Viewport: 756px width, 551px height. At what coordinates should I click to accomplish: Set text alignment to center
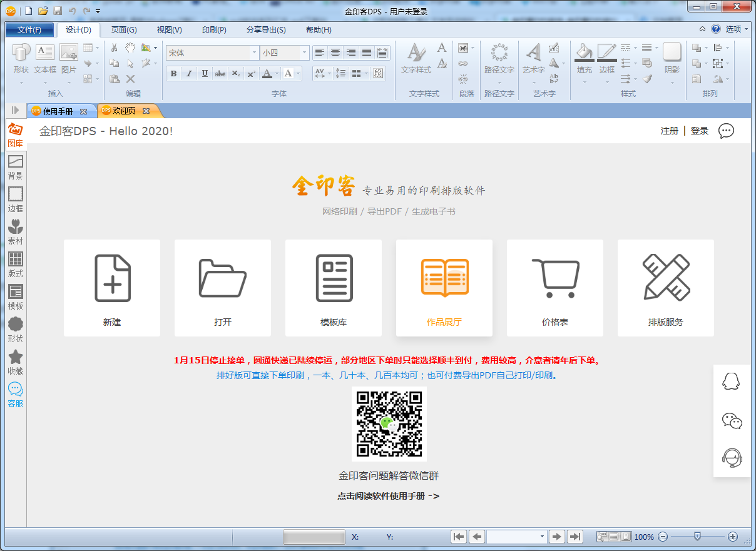point(335,53)
